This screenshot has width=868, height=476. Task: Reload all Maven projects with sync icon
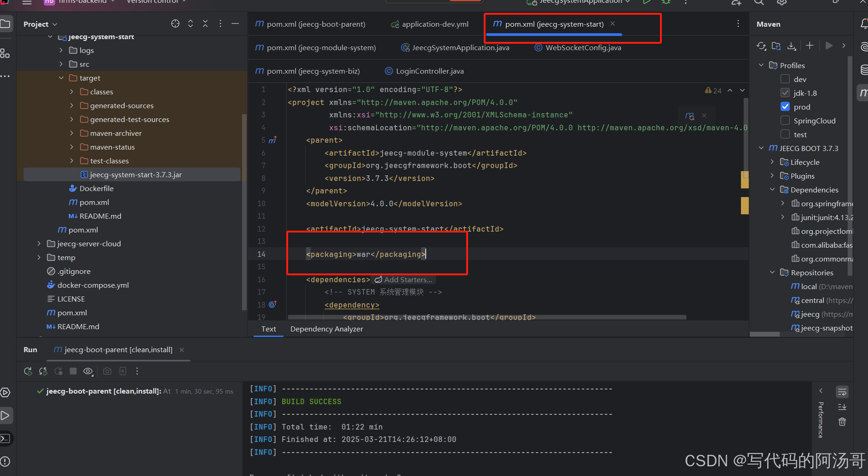[761, 46]
